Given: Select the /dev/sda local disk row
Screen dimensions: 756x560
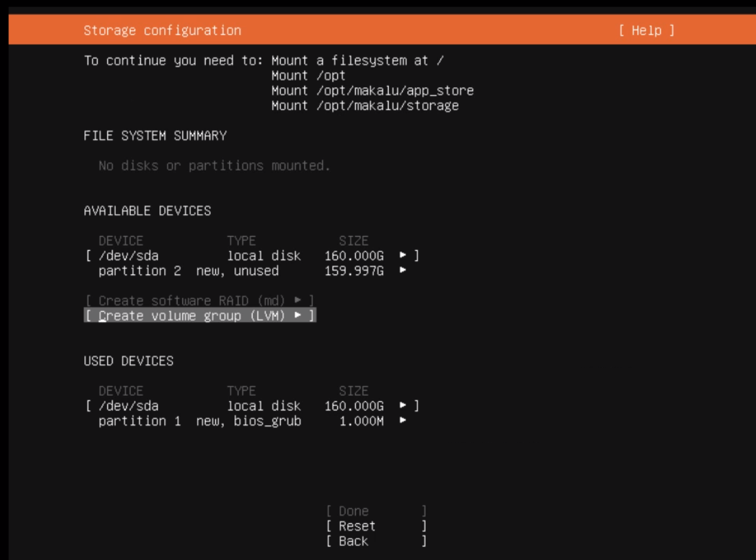Looking at the screenshot, I should [202, 256].
